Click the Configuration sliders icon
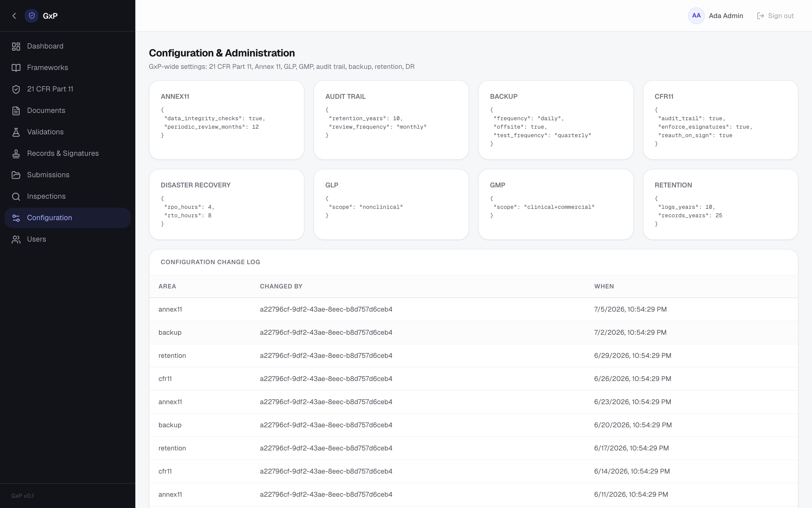 click(x=16, y=218)
